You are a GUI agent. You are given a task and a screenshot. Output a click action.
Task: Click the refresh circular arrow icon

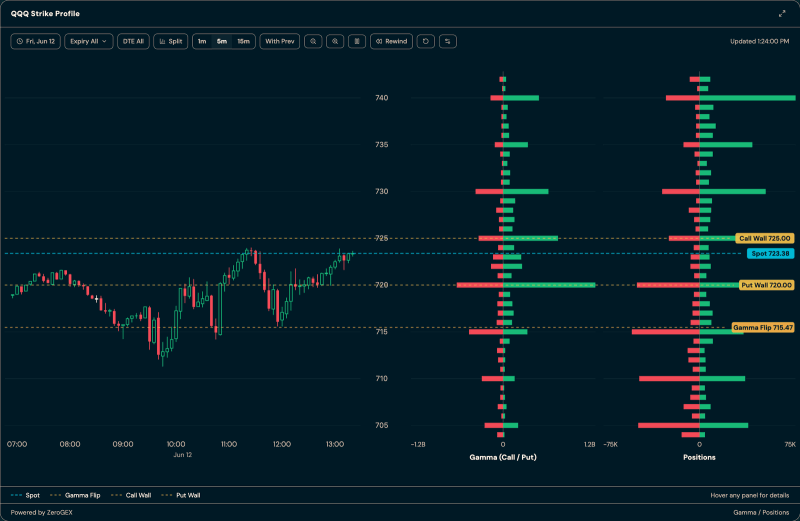[426, 41]
